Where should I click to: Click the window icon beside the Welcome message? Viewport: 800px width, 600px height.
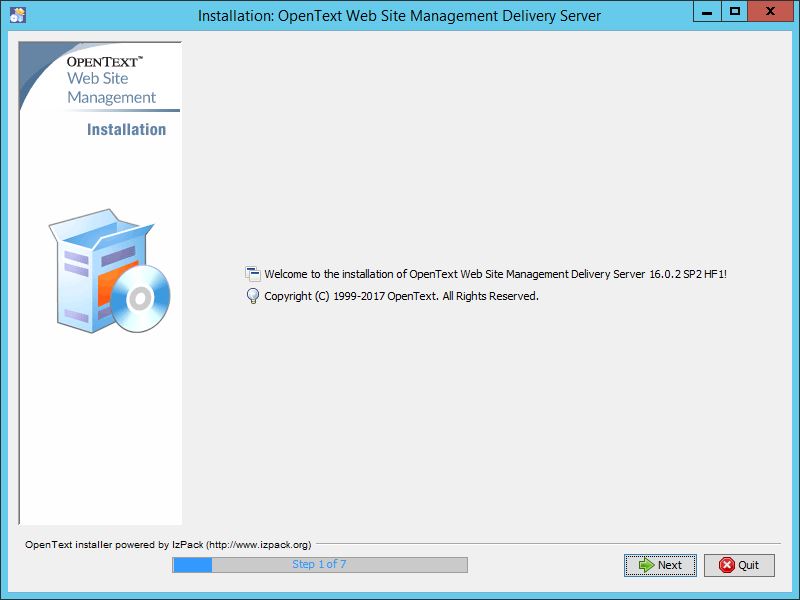[253, 274]
